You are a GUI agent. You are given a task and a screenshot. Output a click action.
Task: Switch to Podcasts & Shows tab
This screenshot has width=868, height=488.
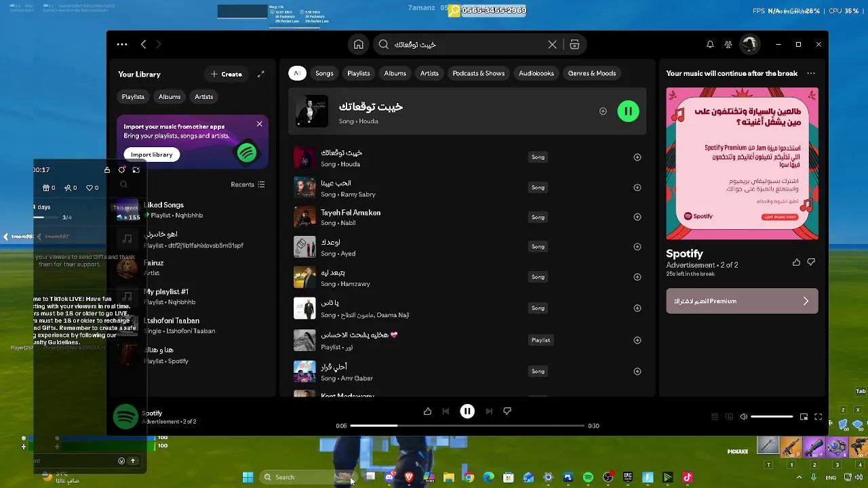point(479,73)
